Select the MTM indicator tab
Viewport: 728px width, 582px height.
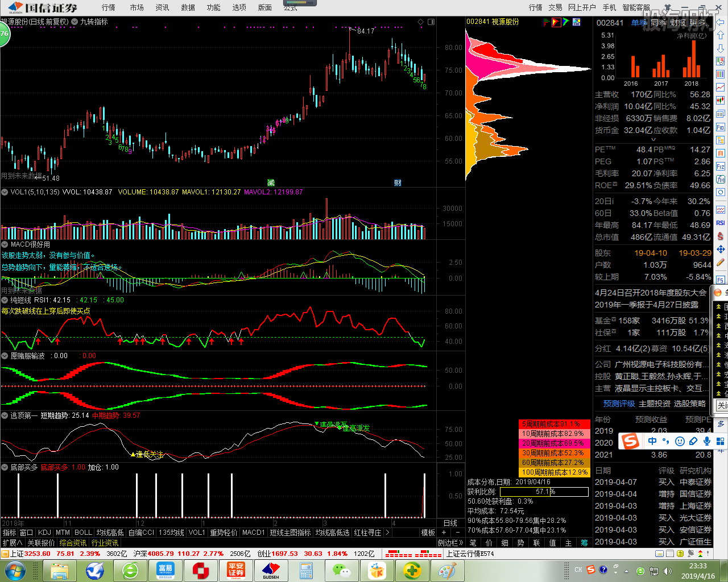pos(63,533)
